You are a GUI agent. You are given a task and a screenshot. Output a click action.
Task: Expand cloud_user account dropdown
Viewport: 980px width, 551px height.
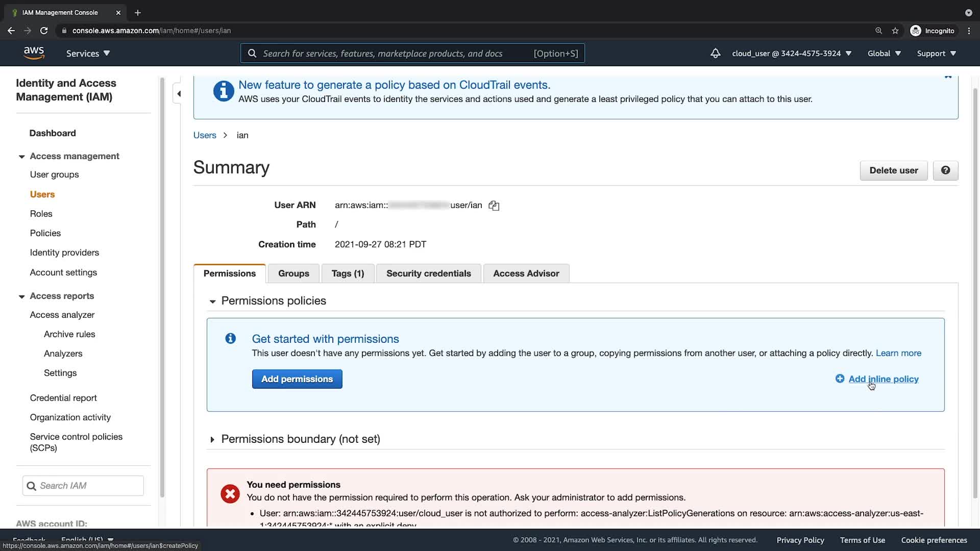[x=791, y=53]
